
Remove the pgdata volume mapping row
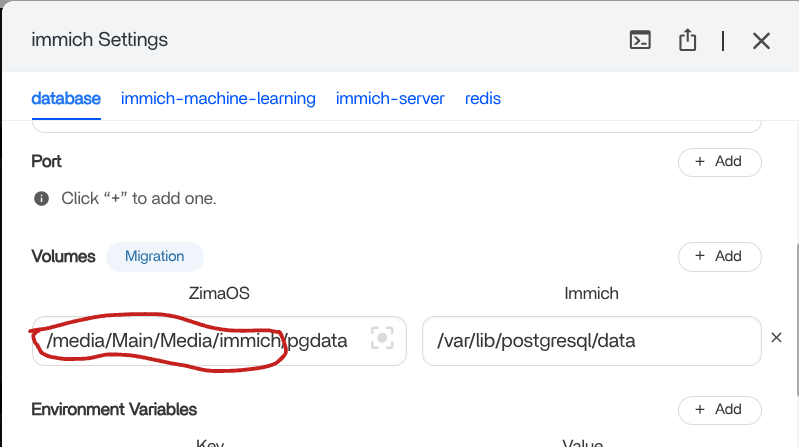(x=776, y=337)
